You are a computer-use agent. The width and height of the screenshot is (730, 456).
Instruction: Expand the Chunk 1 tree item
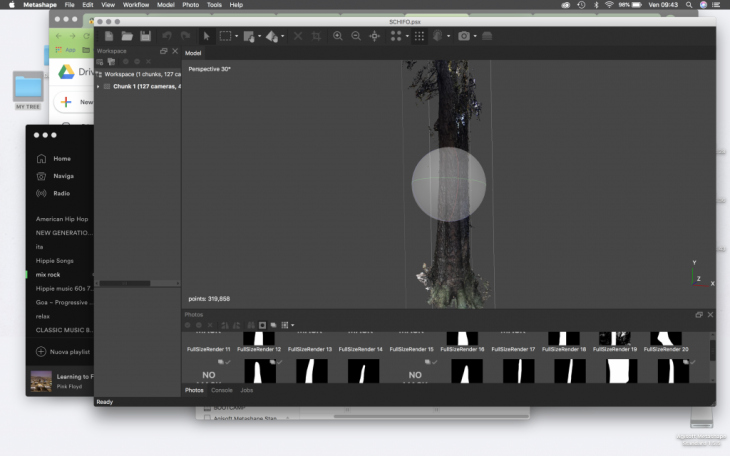[x=98, y=86]
